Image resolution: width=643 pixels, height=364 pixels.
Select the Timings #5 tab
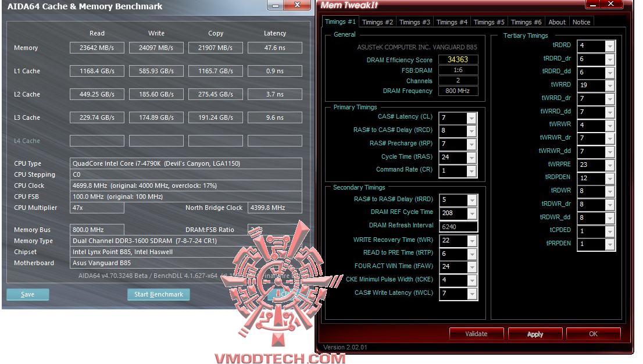point(489,22)
